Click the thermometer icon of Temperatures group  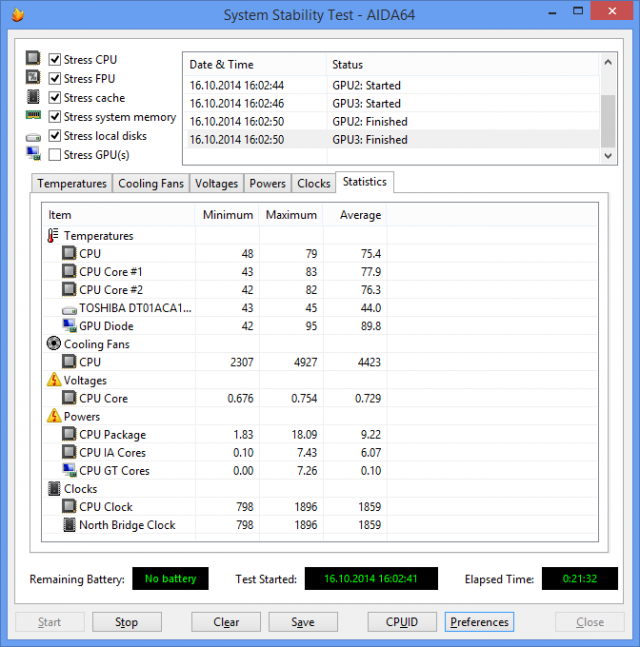click(52, 236)
